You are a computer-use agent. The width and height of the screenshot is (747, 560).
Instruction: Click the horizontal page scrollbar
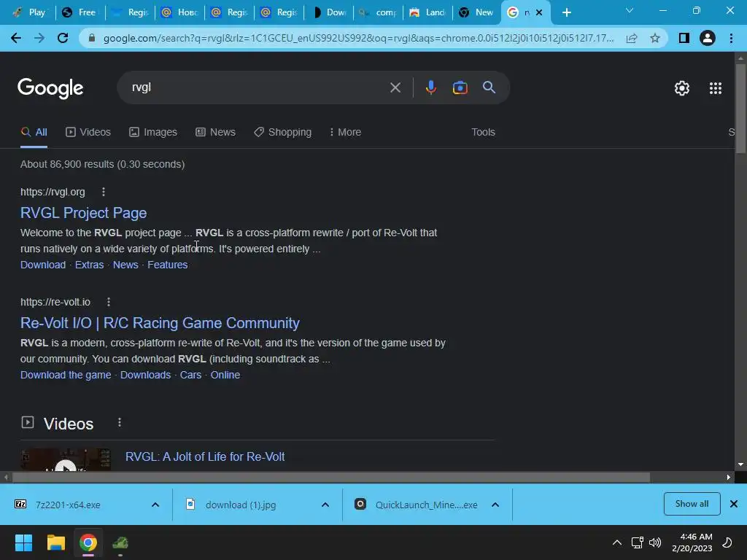tap(330, 477)
